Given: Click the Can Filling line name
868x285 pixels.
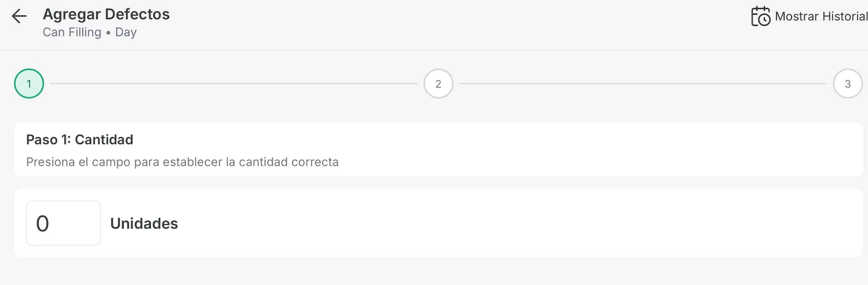Looking at the screenshot, I should coord(72,32).
